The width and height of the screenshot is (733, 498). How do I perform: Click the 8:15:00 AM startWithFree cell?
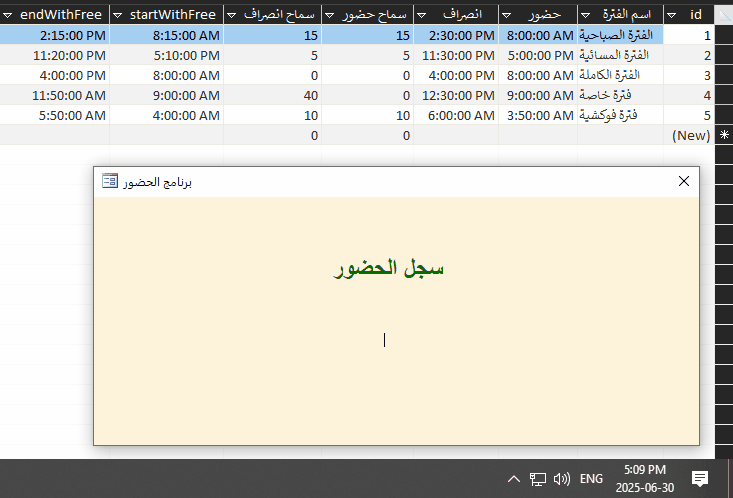[x=167, y=35]
